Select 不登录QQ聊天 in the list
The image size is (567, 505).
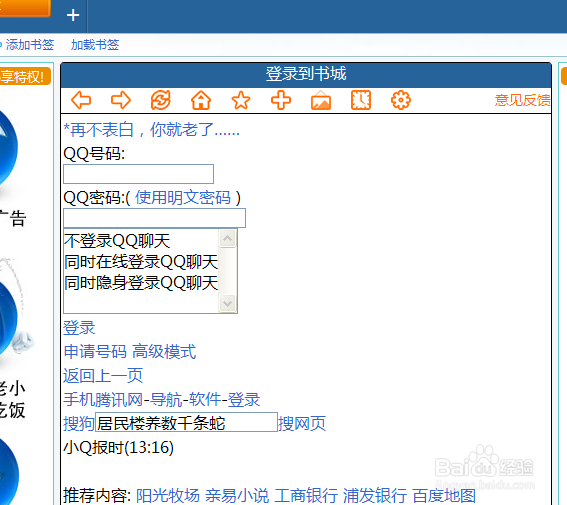click(117, 241)
